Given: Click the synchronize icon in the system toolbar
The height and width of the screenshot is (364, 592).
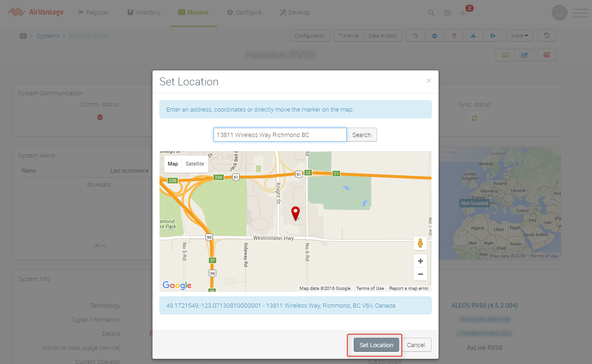Looking at the screenshot, I should tap(416, 36).
